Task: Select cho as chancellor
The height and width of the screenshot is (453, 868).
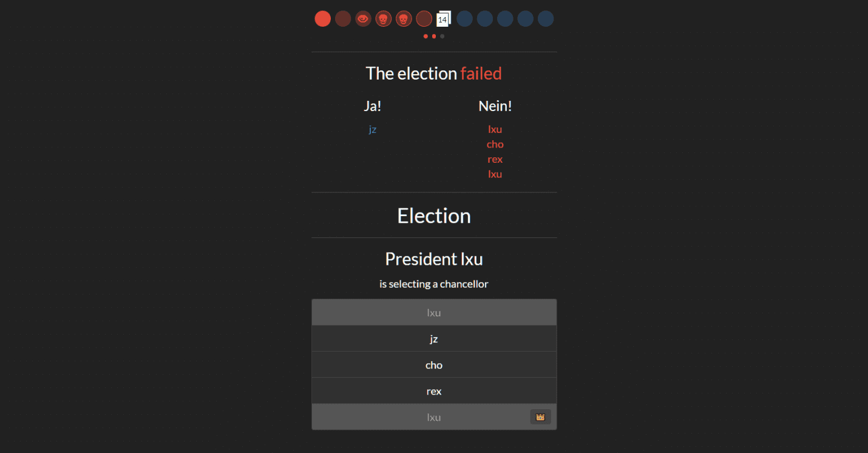Action: tap(434, 365)
